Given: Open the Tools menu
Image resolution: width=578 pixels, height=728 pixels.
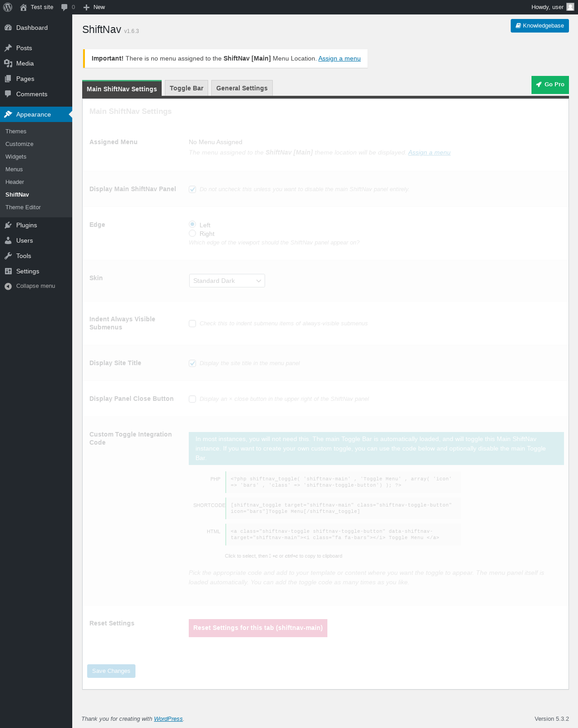Looking at the screenshot, I should 36,256.
